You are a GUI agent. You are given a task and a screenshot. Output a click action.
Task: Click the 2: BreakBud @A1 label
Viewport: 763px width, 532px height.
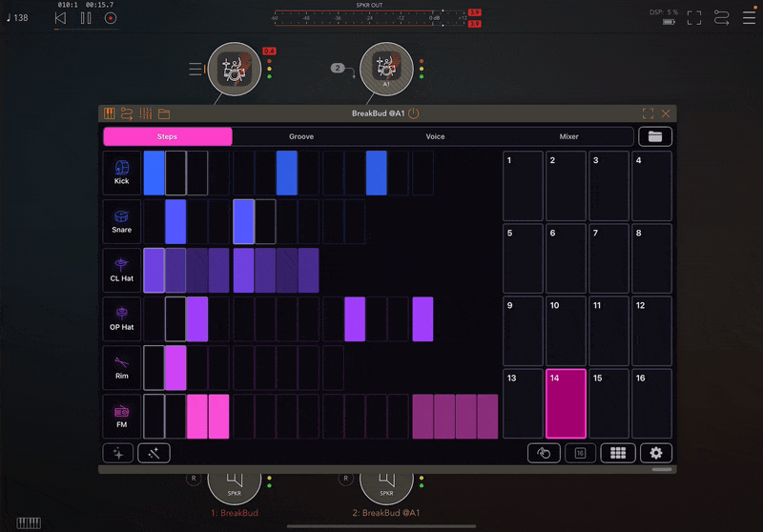[x=386, y=513]
